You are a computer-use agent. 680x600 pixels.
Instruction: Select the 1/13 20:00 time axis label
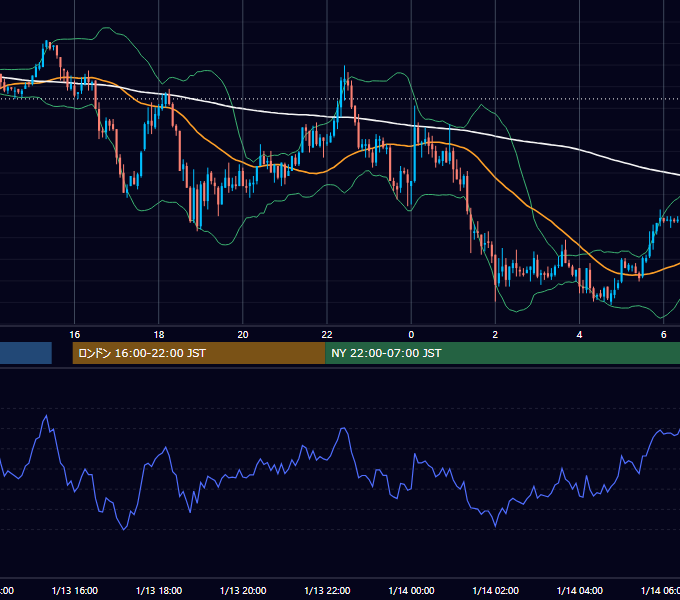[x=243, y=590]
